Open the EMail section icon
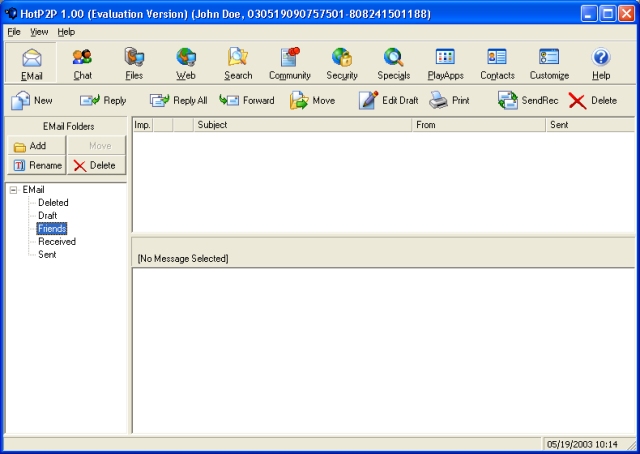 click(31, 63)
